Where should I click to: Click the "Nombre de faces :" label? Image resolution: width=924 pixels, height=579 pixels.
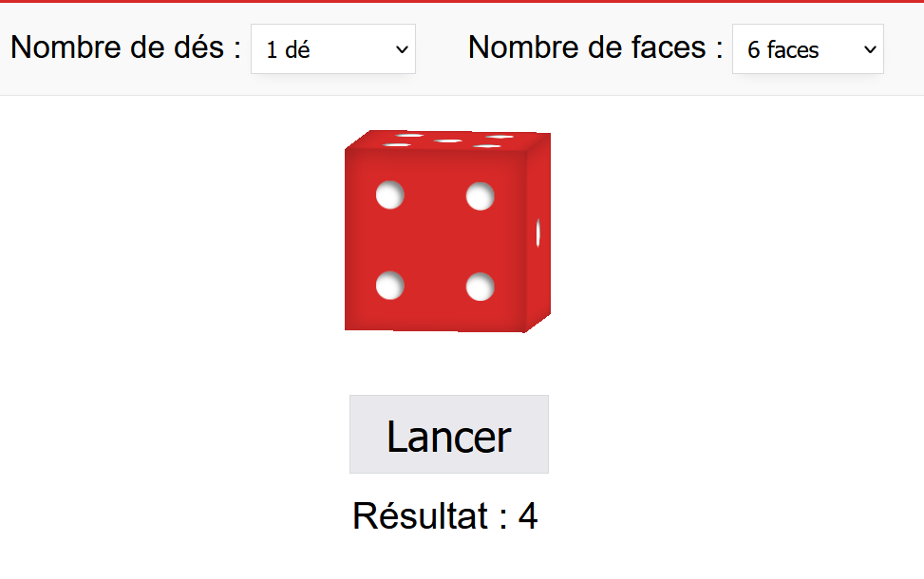tap(594, 47)
